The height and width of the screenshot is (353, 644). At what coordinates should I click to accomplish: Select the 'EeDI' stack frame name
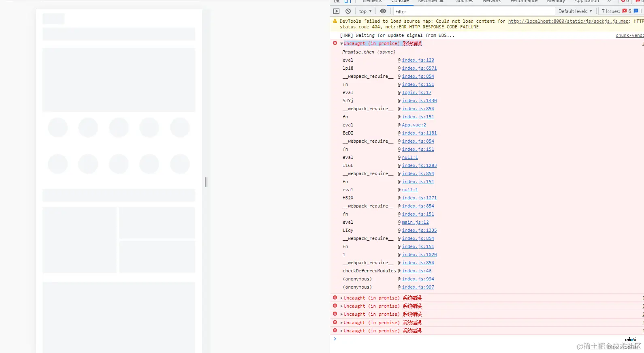pos(348,133)
